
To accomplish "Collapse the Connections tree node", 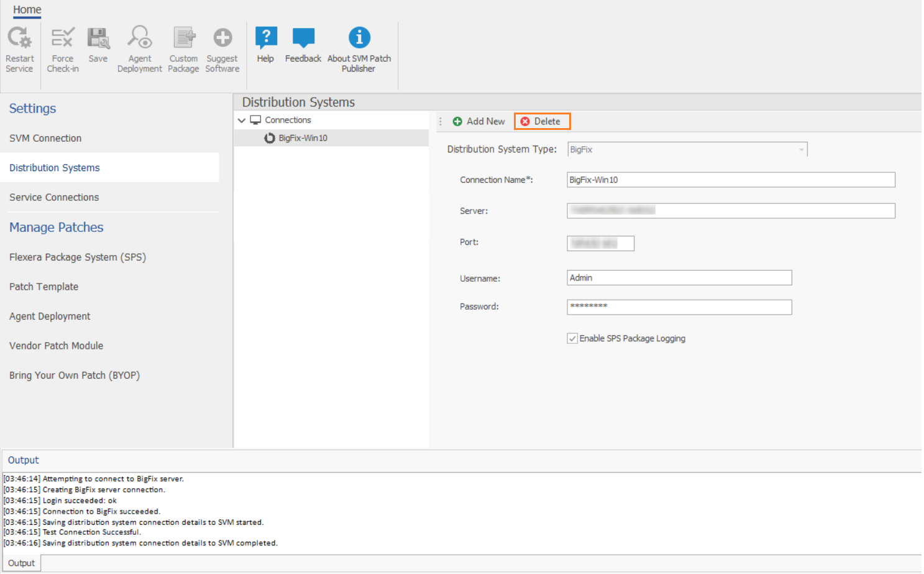I will click(x=242, y=121).
